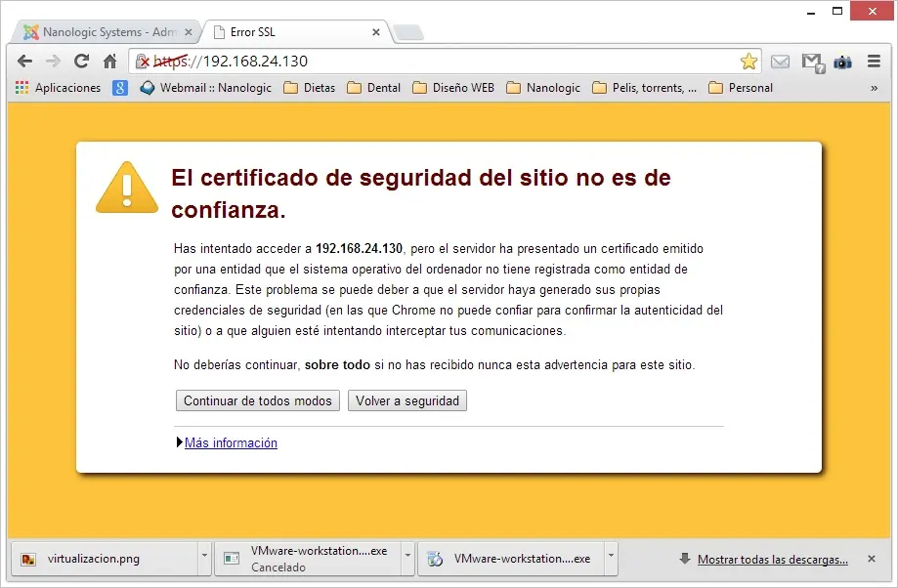
Task: Click Mostrar todas las descargas
Action: (x=773, y=560)
